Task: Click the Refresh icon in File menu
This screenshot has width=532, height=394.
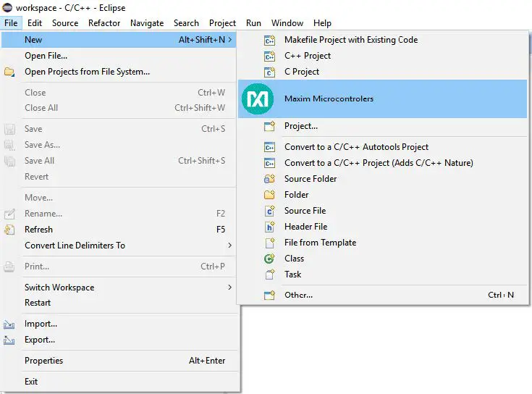Action: 9,230
